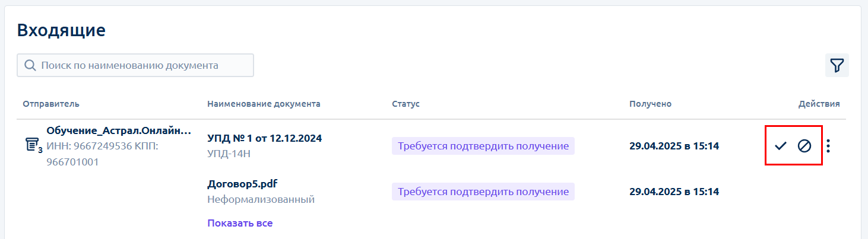Click the УПД-14Н document type label

229,154
